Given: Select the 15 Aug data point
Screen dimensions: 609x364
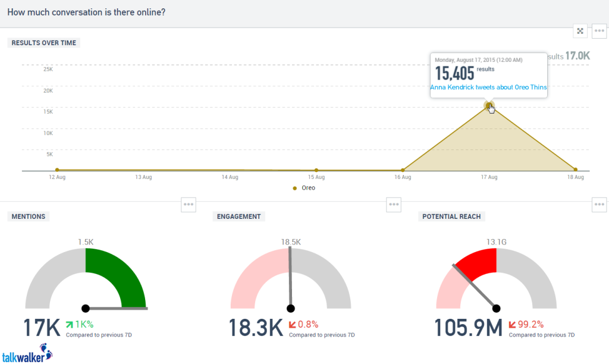Looking at the screenshot, I should pos(316,170).
